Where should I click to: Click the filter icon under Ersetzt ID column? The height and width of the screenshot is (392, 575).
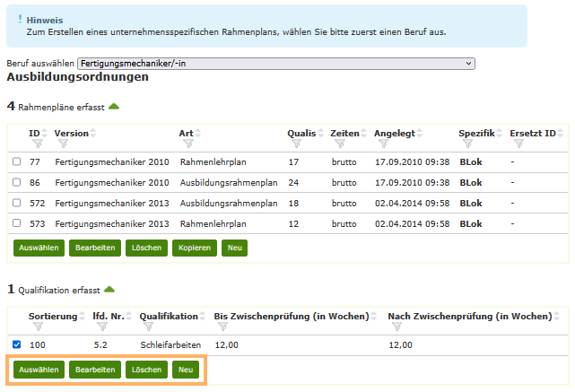coord(518,144)
